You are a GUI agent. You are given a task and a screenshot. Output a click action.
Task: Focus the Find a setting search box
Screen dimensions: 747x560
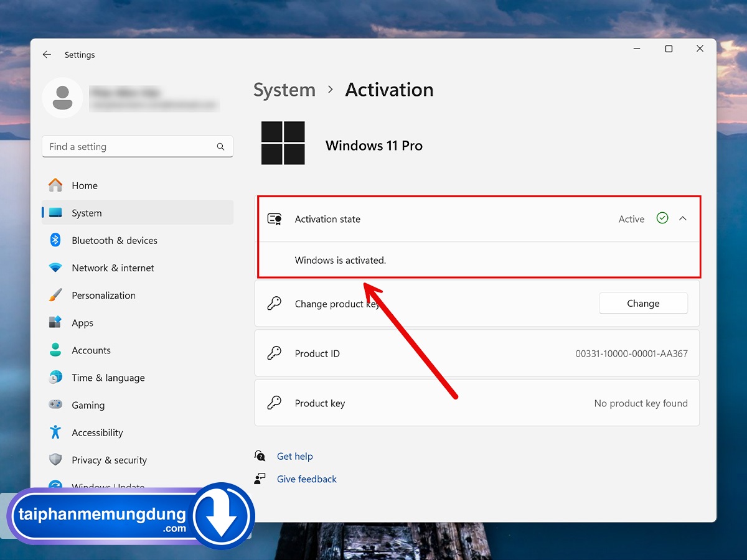point(137,147)
